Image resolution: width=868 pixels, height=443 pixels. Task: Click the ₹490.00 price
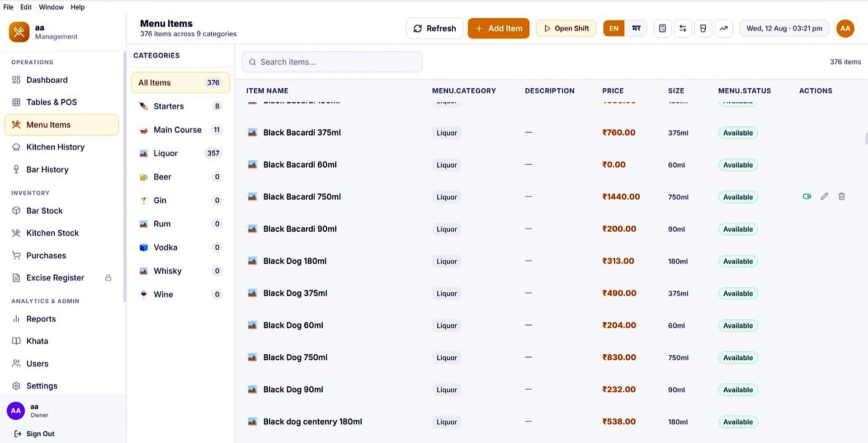(619, 293)
